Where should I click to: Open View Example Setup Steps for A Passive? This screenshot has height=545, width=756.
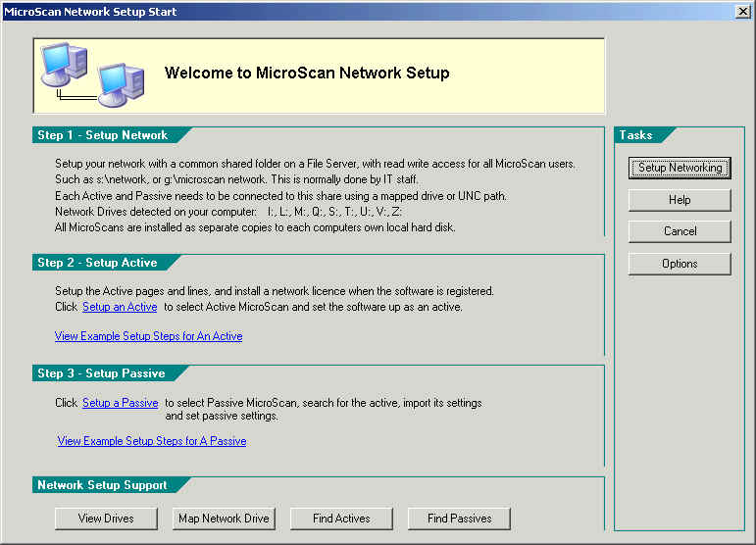[x=152, y=441]
